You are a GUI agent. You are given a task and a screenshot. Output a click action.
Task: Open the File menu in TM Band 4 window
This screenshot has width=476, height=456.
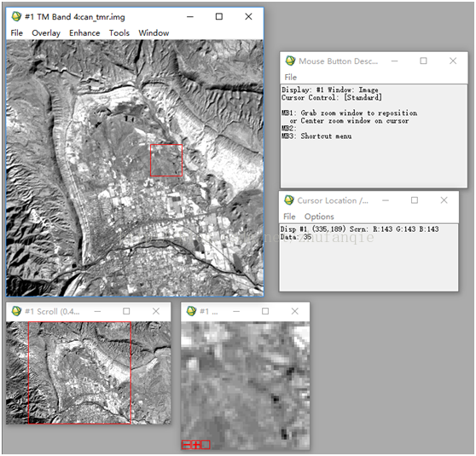17,32
